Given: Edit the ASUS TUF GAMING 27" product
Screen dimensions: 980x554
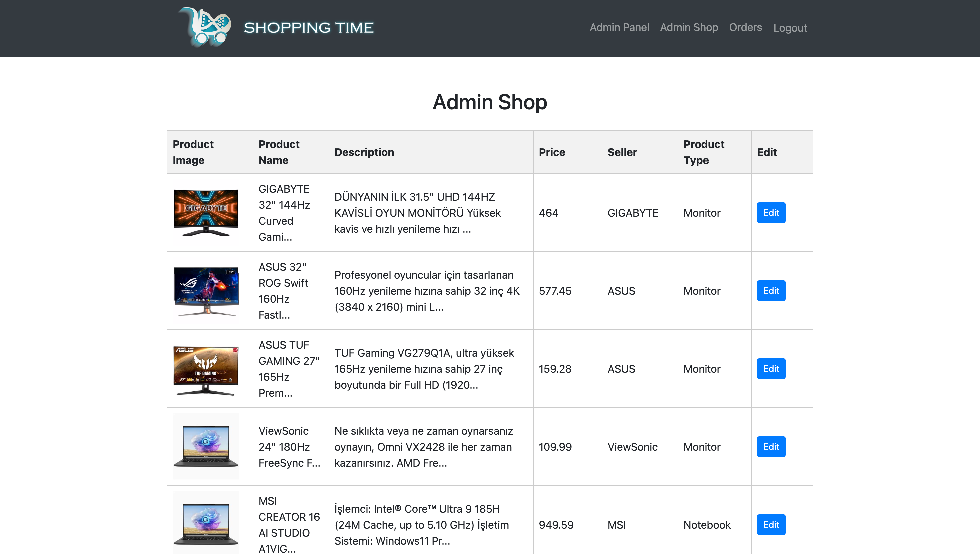Looking at the screenshot, I should 771,369.
